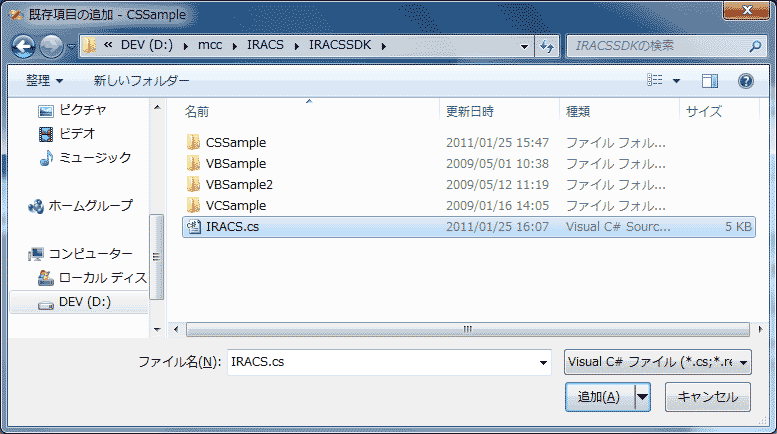Select ビデオ in the navigation pane
The image size is (777, 434).
(x=67, y=134)
